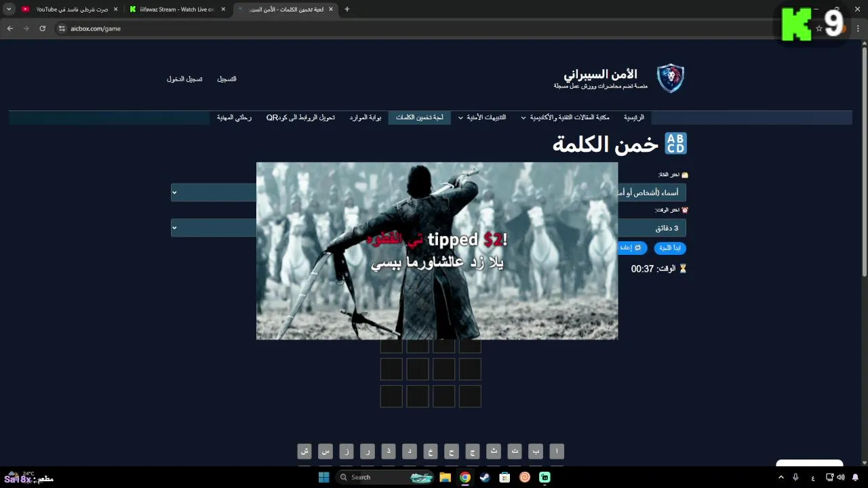
Task: Open Google Chrome from the taskbar
Action: tap(465, 477)
